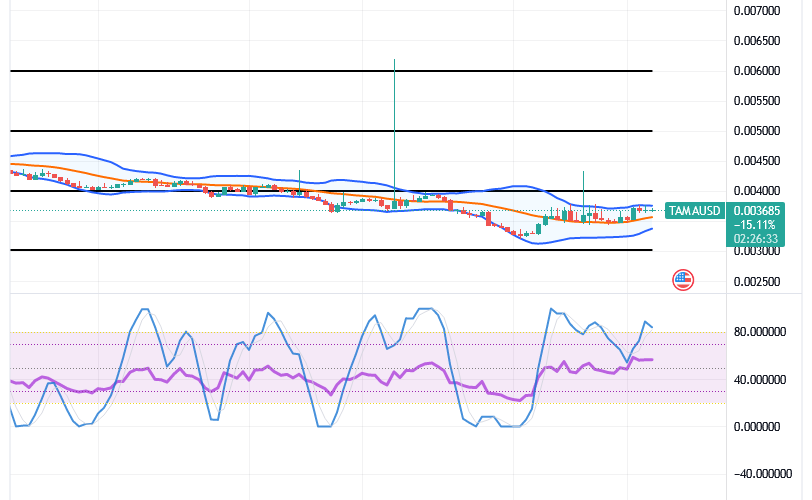The width and height of the screenshot is (812, 500).
Task: Click the 0.006000 price axis label
Action: [757, 71]
